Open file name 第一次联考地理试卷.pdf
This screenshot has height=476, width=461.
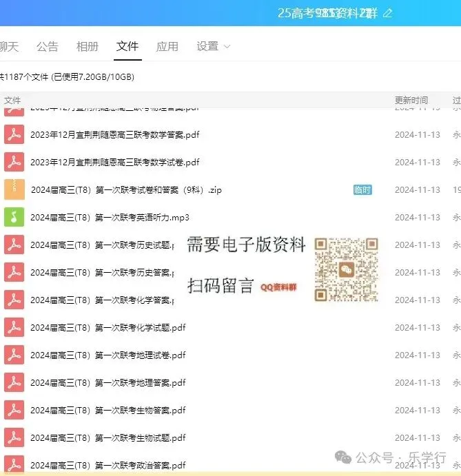coord(107,355)
